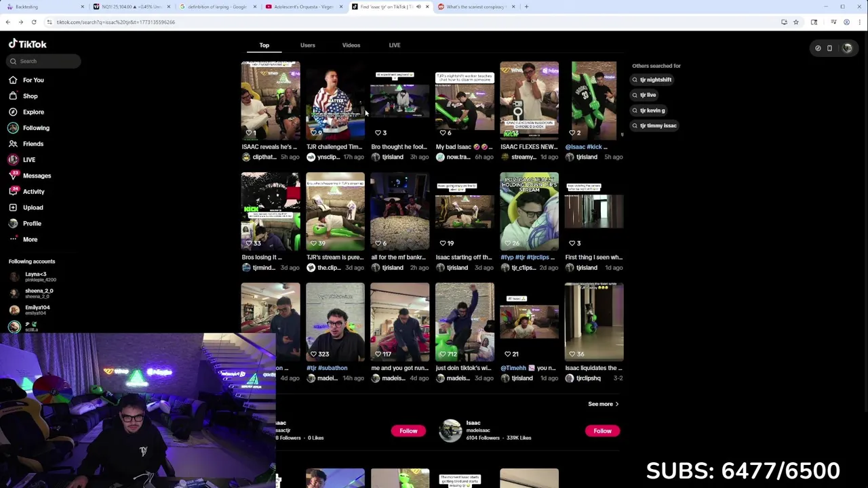Switch to the Backtesting browser tab
This screenshot has width=868, height=488.
coord(46,7)
